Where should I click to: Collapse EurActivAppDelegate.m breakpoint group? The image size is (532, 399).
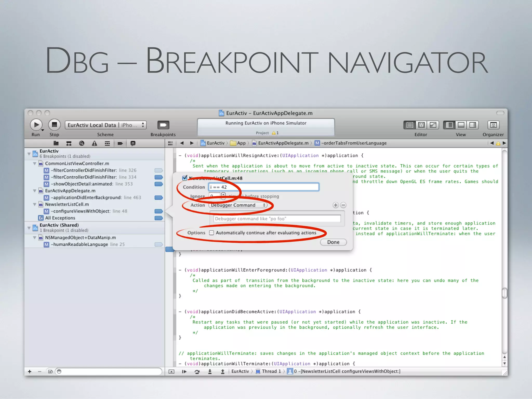click(x=35, y=191)
